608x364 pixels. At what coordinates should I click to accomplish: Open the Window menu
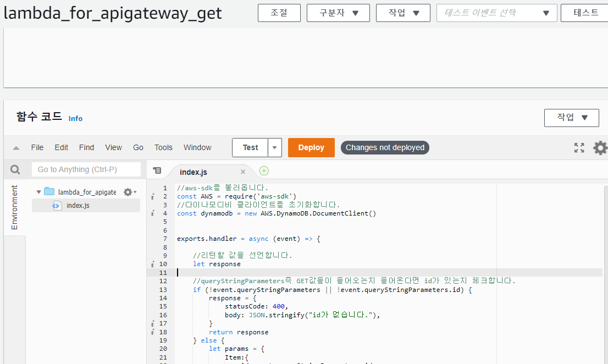[197, 147]
